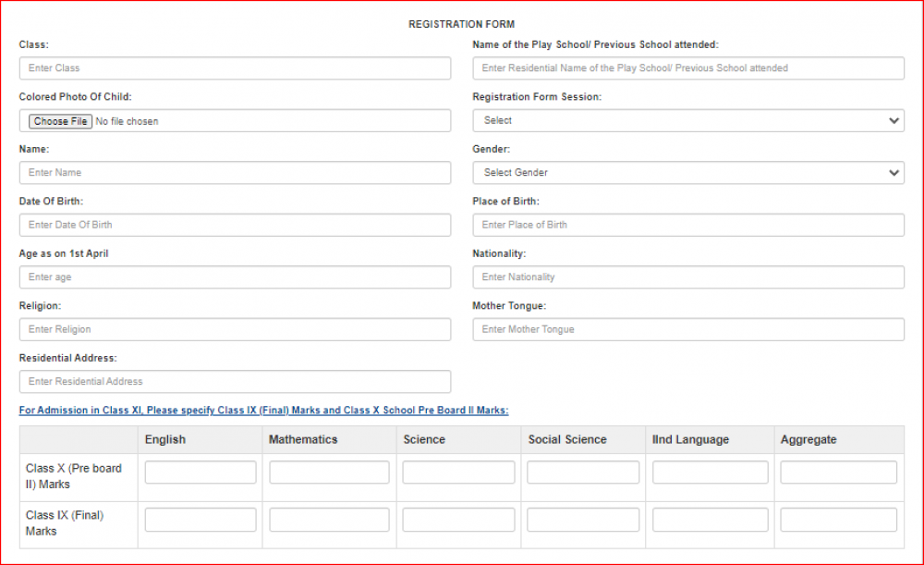Click the Residential Address field
The width and height of the screenshot is (924, 565).
point(235,382)
